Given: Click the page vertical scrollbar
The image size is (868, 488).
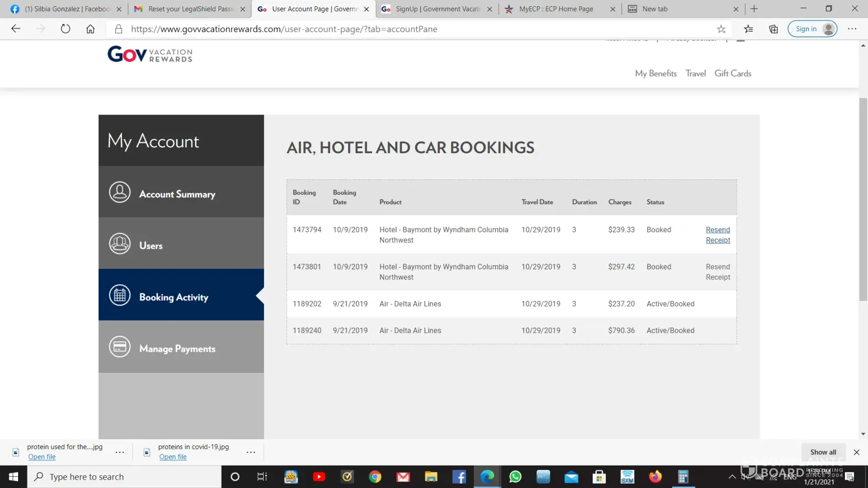Looking at the screenshot, I should pyautogui.click(x=863, y=200).
